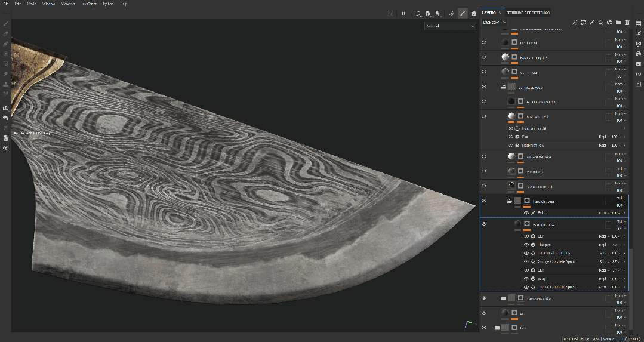The image size is (644, 342).
Task: Switch to Texture Set Settings tab
Action: pos(528,13)
